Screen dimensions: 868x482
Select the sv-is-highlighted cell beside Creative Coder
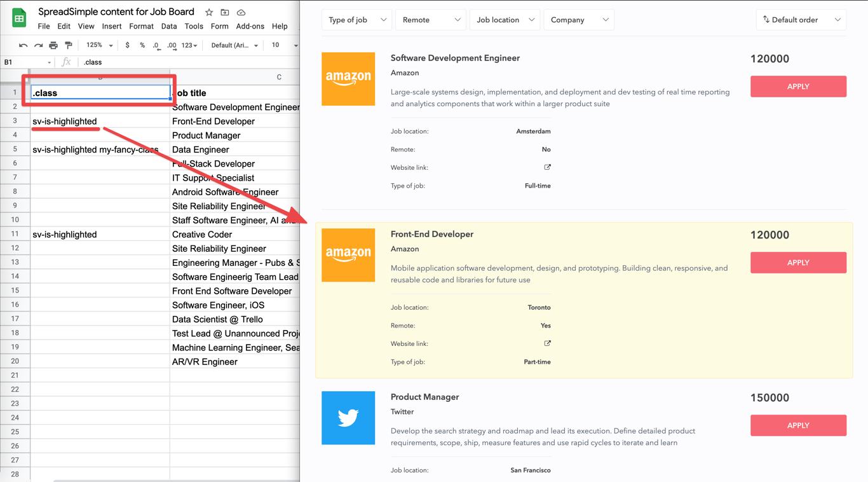point(100,235)
